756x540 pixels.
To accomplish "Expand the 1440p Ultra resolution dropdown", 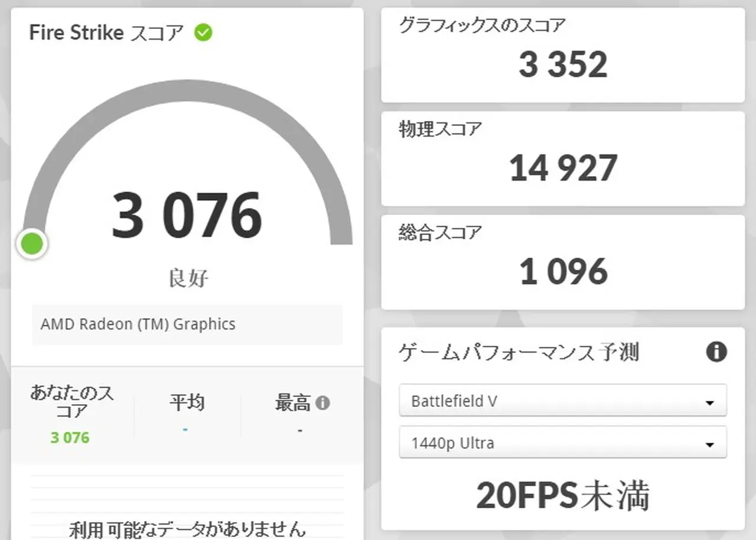I will coord(562,443).
